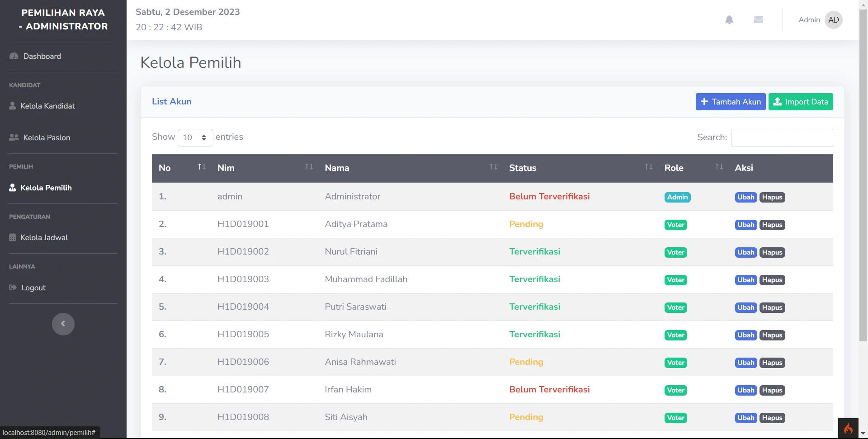Click Logout in the sidebar

pyautogui.click(x=33, y=288)
